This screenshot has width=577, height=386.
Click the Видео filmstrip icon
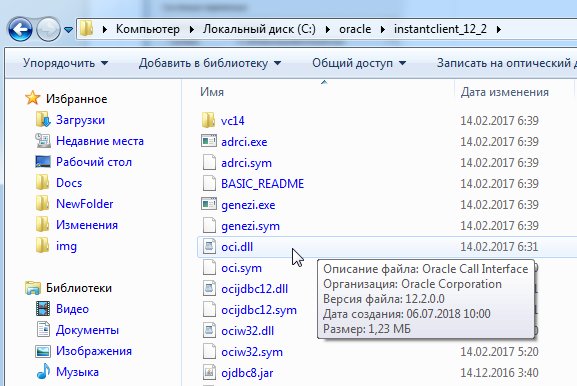pos(43,308)
